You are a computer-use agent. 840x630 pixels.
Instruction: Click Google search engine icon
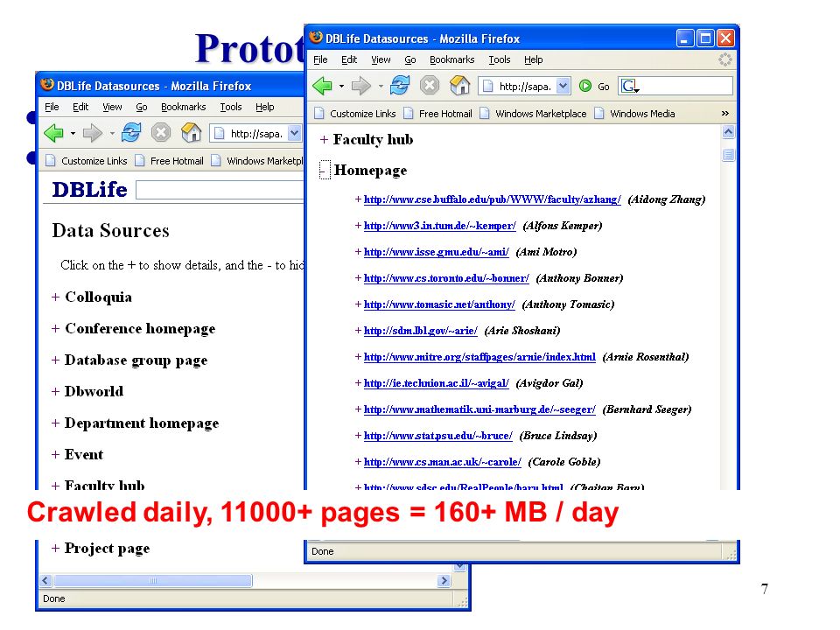point(629,86)
